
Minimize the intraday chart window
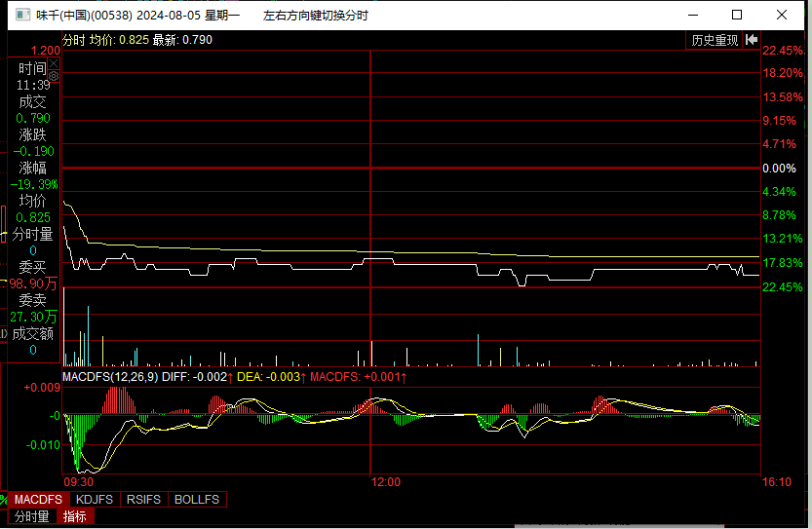pyautogui.click(x=693, y=15)
